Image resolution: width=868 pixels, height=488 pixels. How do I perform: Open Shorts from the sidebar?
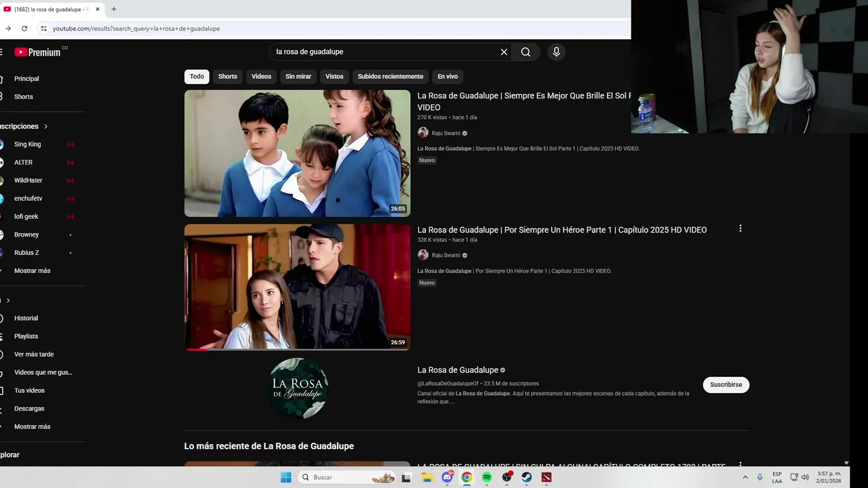click(24, 97)
